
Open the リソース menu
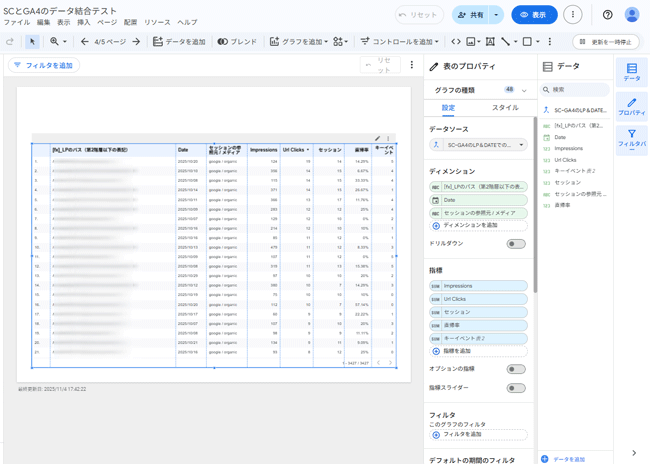157,22
